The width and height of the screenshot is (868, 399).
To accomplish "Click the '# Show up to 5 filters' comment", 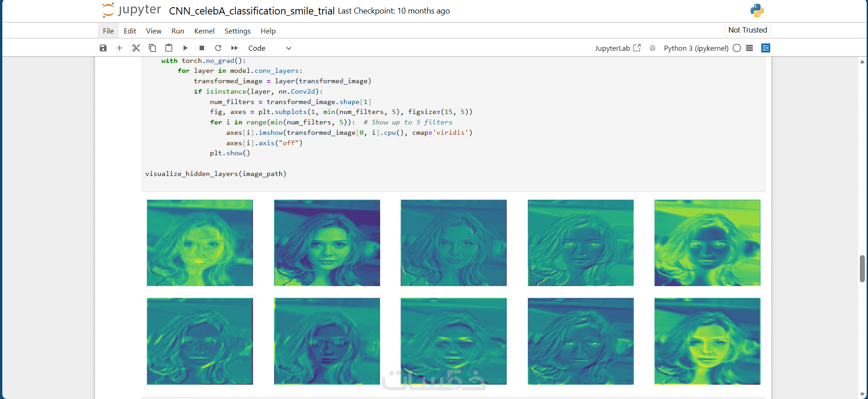I will pyautogui.click(x=408, y=122).
